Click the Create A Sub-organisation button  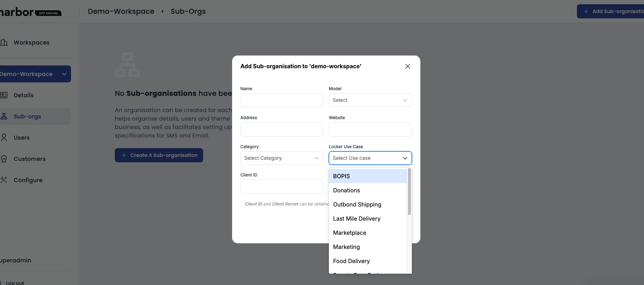[159, 155]
